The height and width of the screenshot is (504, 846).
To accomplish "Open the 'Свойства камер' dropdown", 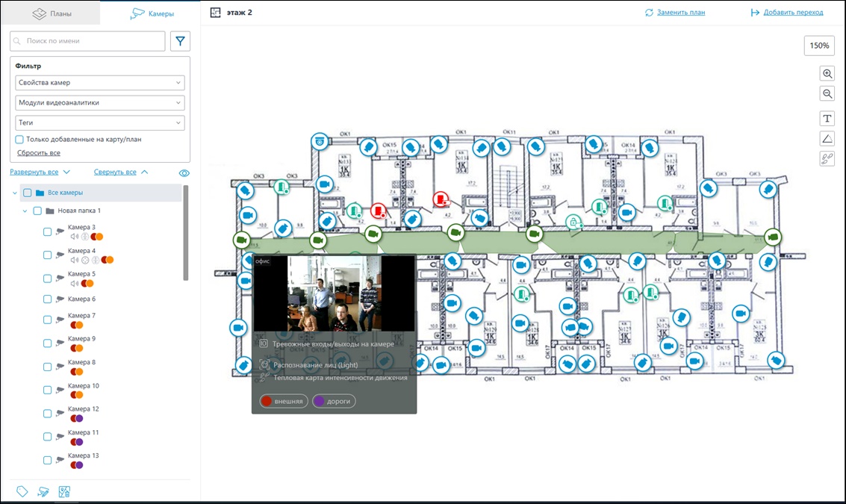I will 100,83.
